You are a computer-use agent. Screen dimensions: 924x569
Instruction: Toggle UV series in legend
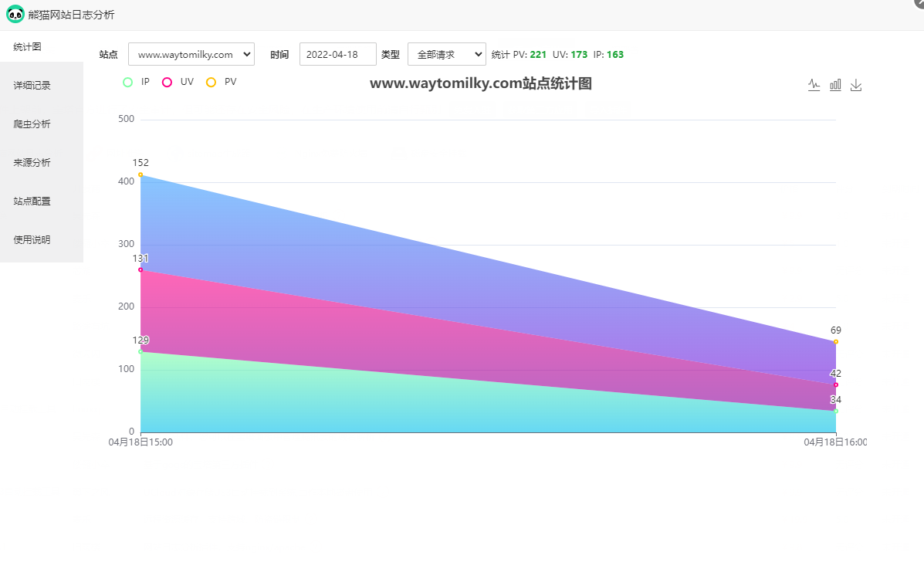(178, 82)
